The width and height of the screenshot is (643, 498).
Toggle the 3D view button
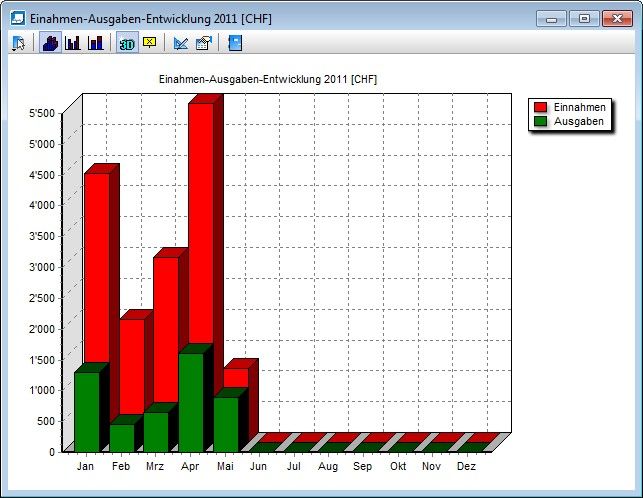127,43
